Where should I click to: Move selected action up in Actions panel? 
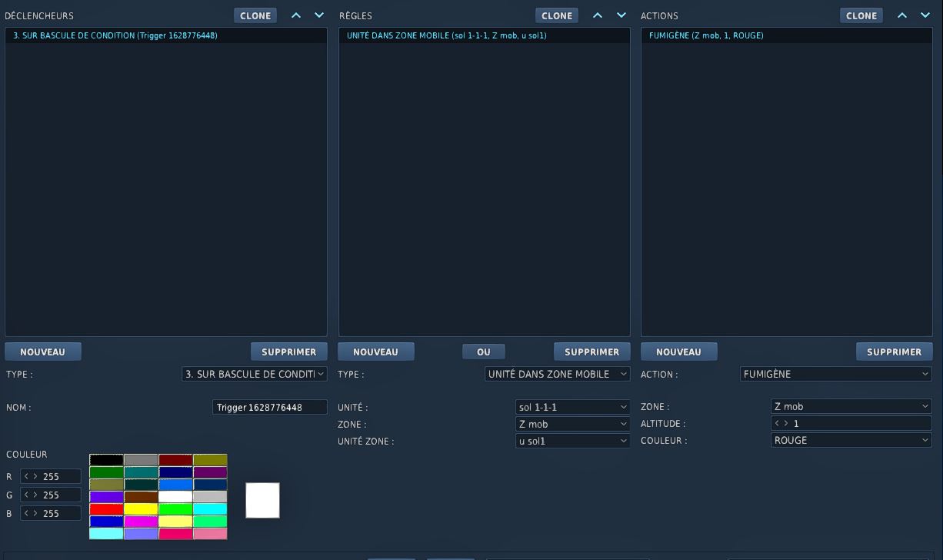[x=902, y=15]
